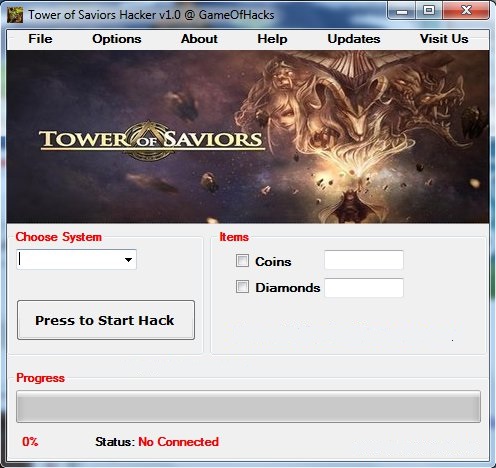Click the Press to Start Hack button
Viewport: 496px width, 468px height.
click(x=106, y=320)
